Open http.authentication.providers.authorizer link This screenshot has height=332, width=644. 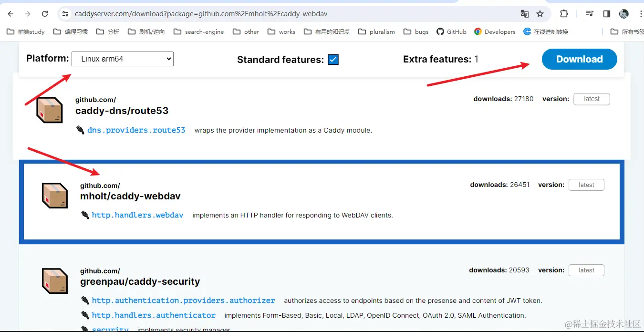[x=183, y=301]
